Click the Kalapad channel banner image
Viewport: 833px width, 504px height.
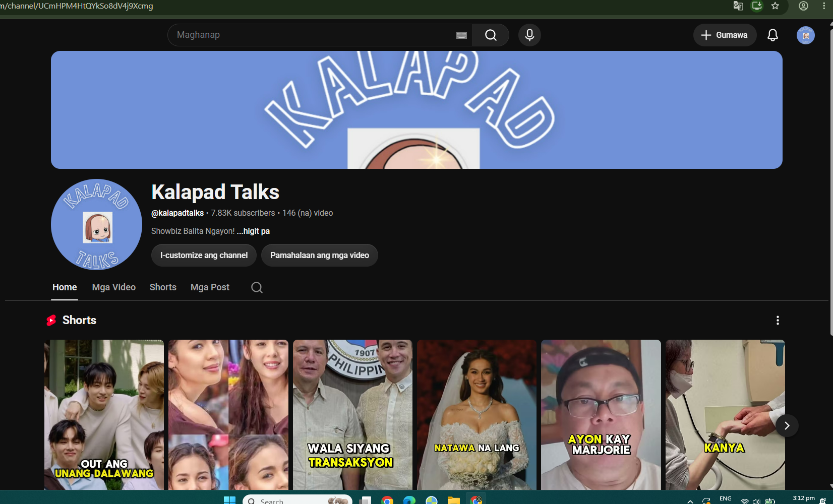(x=416, y=110)
